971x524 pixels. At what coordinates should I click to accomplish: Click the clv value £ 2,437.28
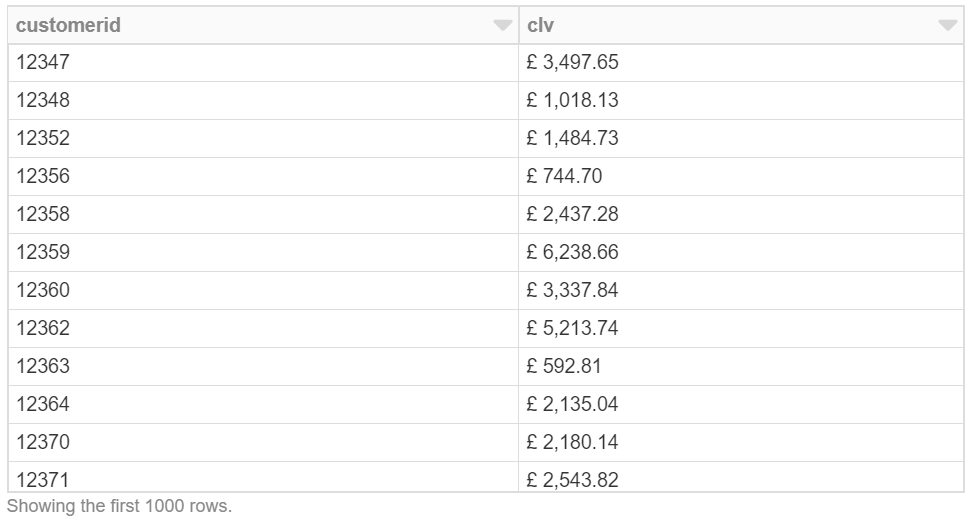(x=573, y=214)
